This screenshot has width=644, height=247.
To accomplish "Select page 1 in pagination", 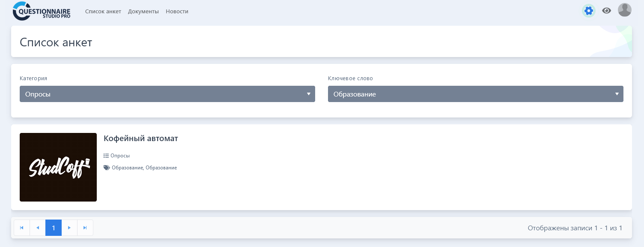I will [54, 228].
